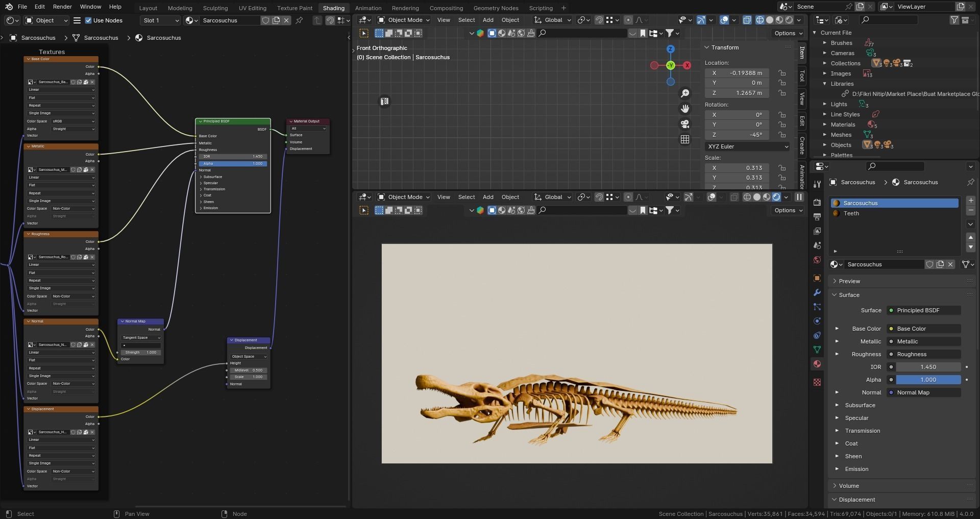The width and height of the screenshot is (980, 519).
Task: Switch to Geometry Nodes workspace tab
Action: pos(496,8)
